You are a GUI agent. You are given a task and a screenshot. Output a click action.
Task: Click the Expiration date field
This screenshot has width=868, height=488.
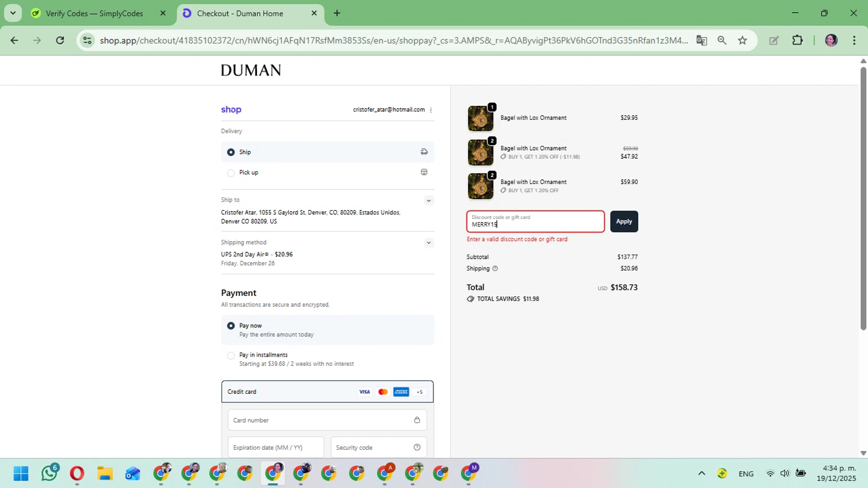(x=276, y=447)
